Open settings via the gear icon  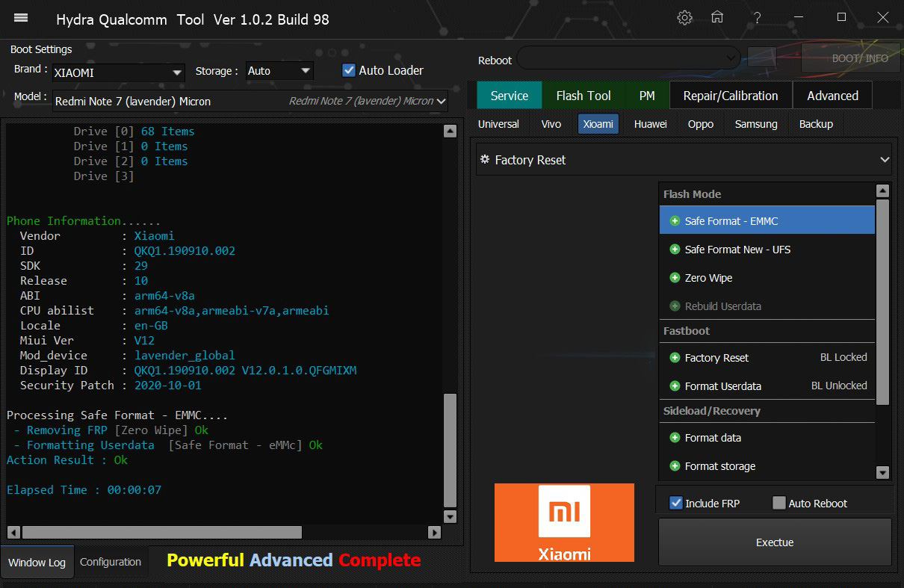click(x=684, y=18)
